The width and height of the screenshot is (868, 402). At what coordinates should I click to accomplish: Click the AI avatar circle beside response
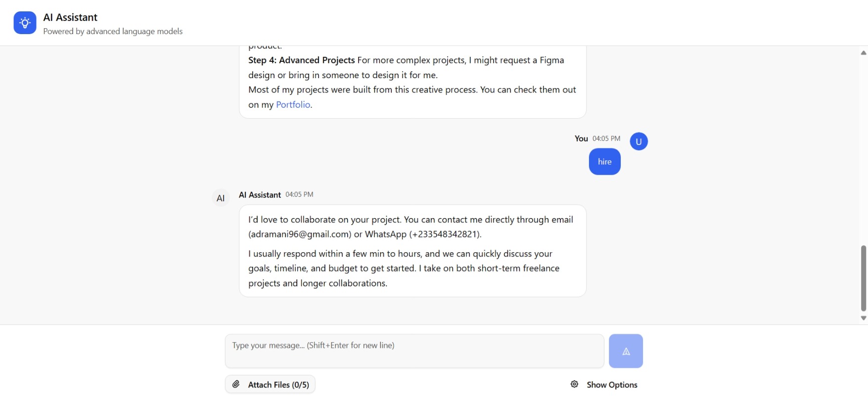pos(221,198)
